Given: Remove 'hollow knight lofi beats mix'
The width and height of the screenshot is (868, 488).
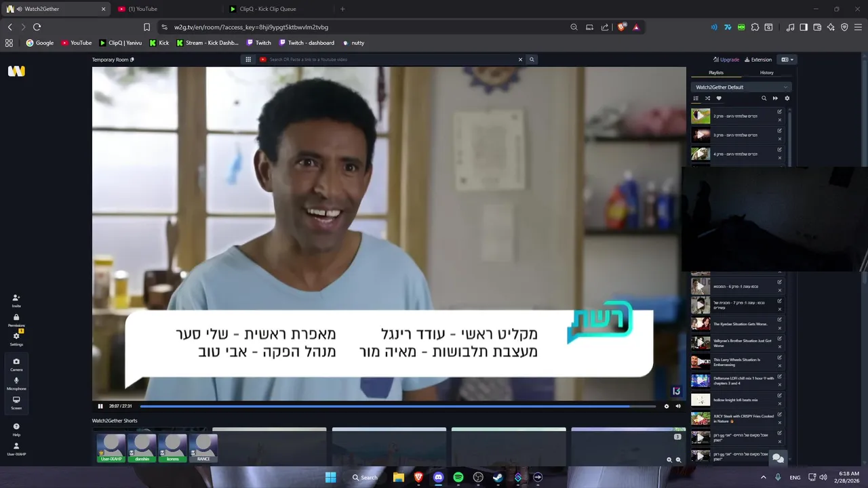Looking at the screenshot, I should pyautogui.click(x=779, y=404).
